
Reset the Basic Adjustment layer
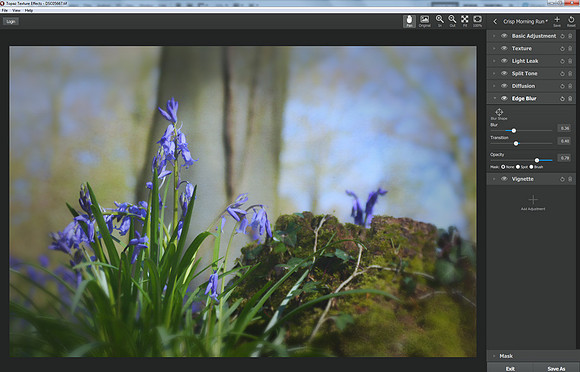click(x=562, y=36)
